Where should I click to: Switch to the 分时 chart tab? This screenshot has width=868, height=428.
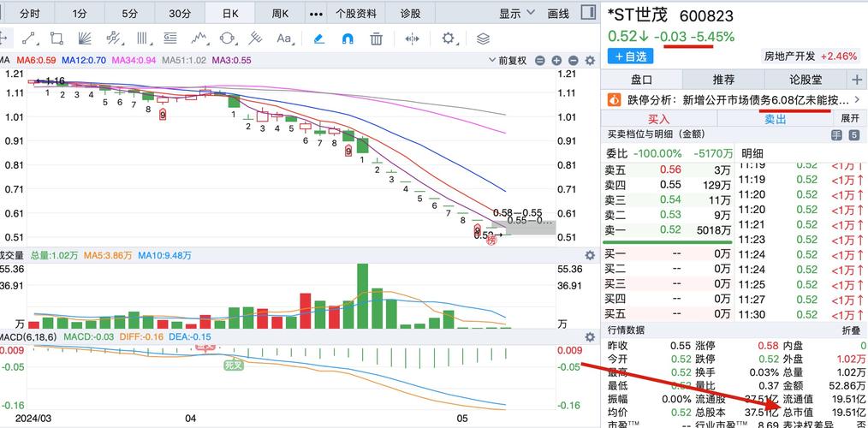30,14
